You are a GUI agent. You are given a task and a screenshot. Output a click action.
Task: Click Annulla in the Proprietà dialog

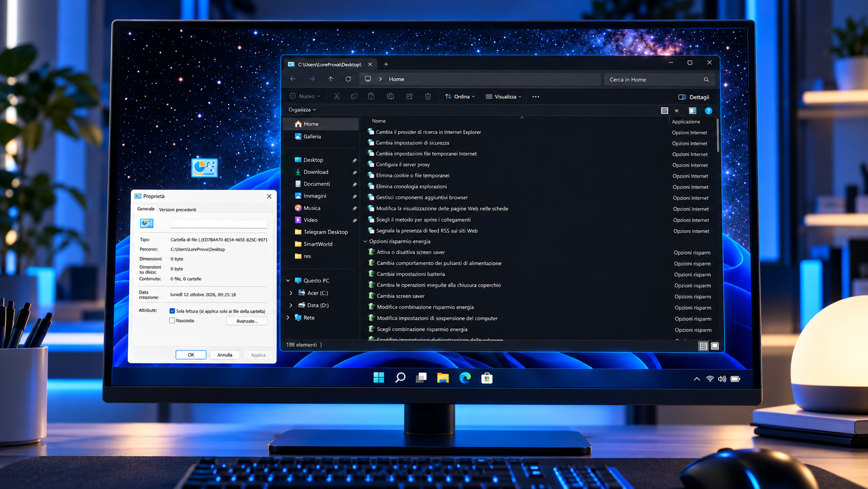tap(225, 355)
